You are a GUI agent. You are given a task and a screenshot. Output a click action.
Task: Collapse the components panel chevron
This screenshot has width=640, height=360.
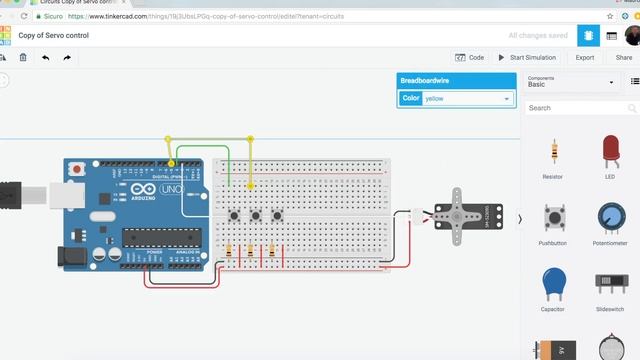pyautogui.click(x=520, y=219)
